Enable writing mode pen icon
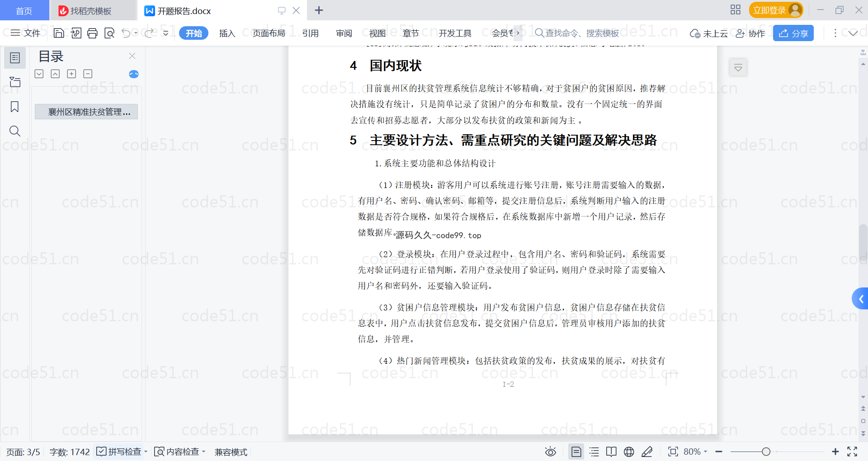The width and height of the screenshot is (868, 461). [x=647, y=452]
